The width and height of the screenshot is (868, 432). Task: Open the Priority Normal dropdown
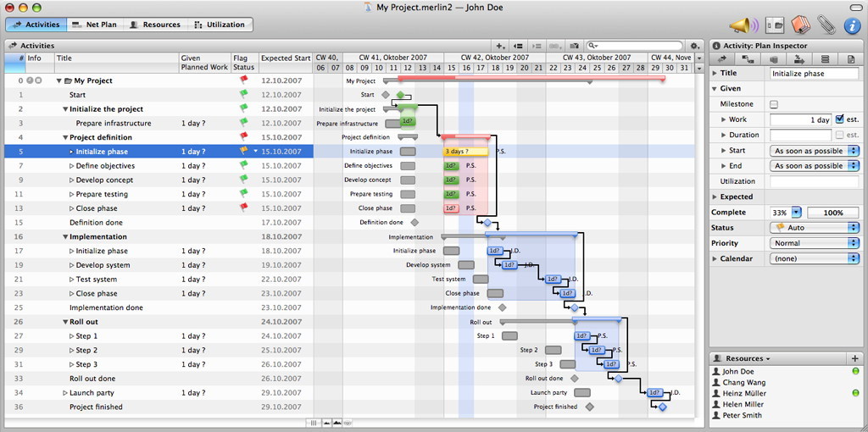814,243
